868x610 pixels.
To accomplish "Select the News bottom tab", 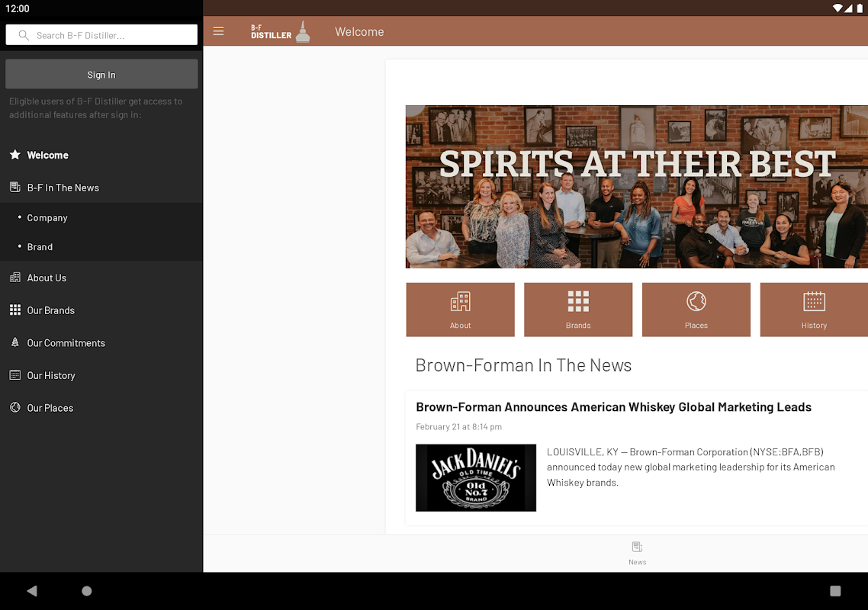I will pos(637,553).
